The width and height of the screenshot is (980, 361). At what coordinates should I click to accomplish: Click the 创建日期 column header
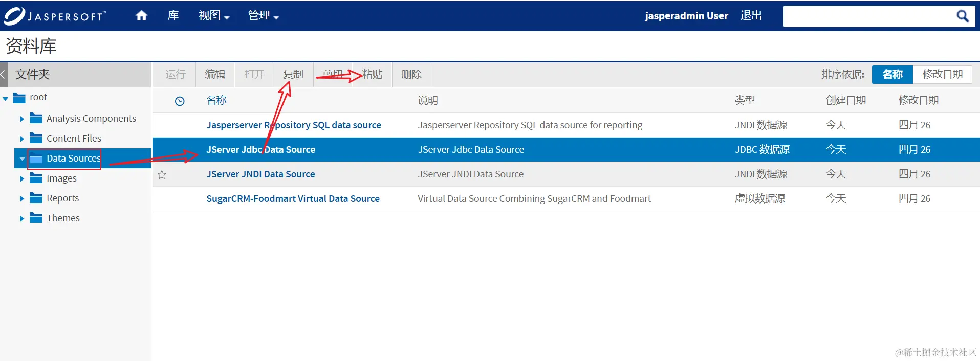(846, 100)
